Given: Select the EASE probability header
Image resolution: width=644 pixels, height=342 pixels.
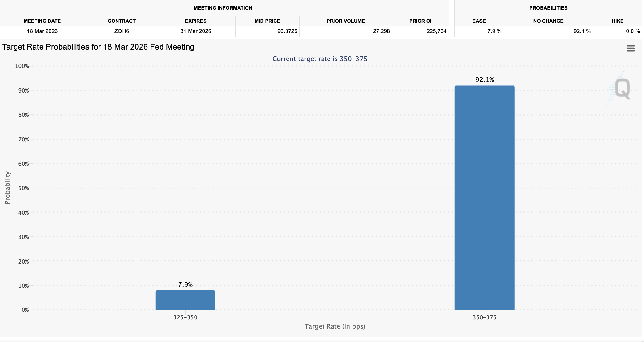Looking at the screenshot, I should 479,21.
